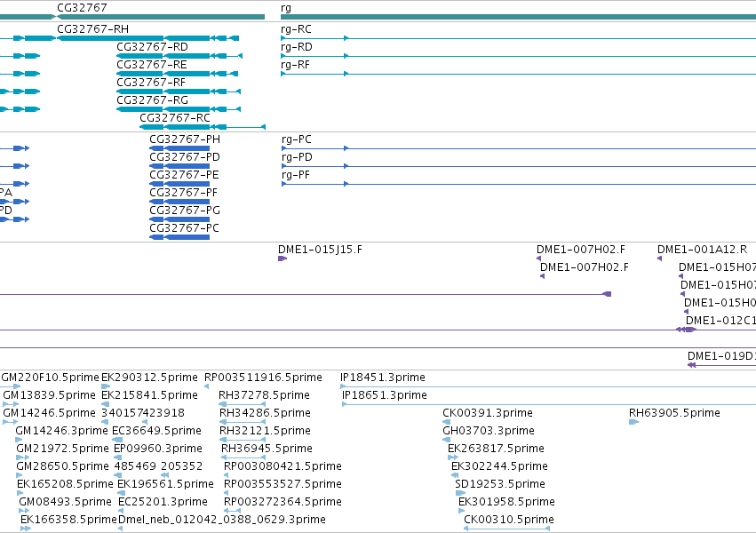Select EST EP09960.3prime
The width and height of the screenshot is (756, 533).
[158, 449]
